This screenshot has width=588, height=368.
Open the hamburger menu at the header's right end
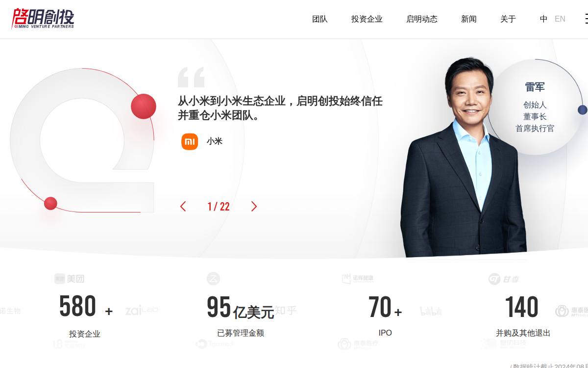tap(586, 19)
